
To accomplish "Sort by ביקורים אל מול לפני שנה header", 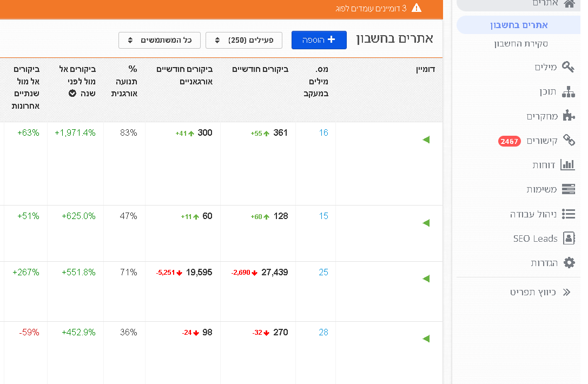I will pyautogui.click(x=77, y=81).
